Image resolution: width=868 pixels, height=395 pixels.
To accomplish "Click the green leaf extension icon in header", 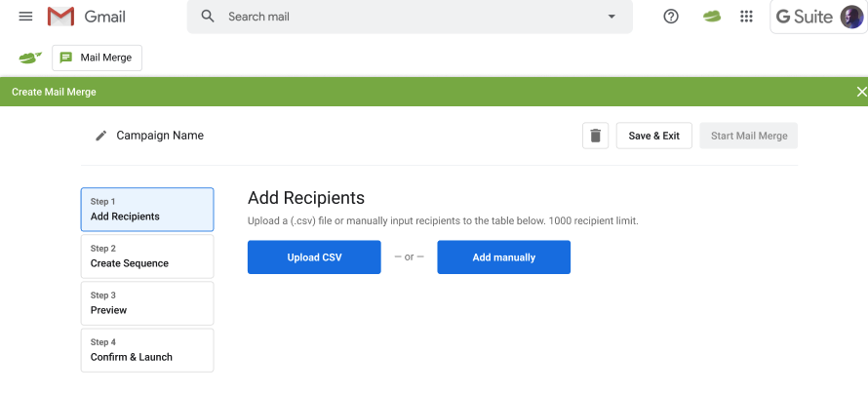I will [712, 17].
